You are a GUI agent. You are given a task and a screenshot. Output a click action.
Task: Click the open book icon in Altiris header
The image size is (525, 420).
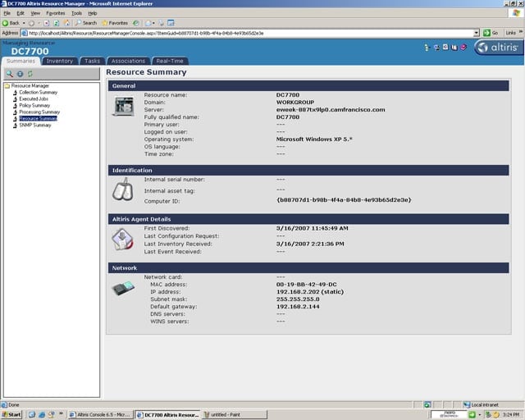454,48
